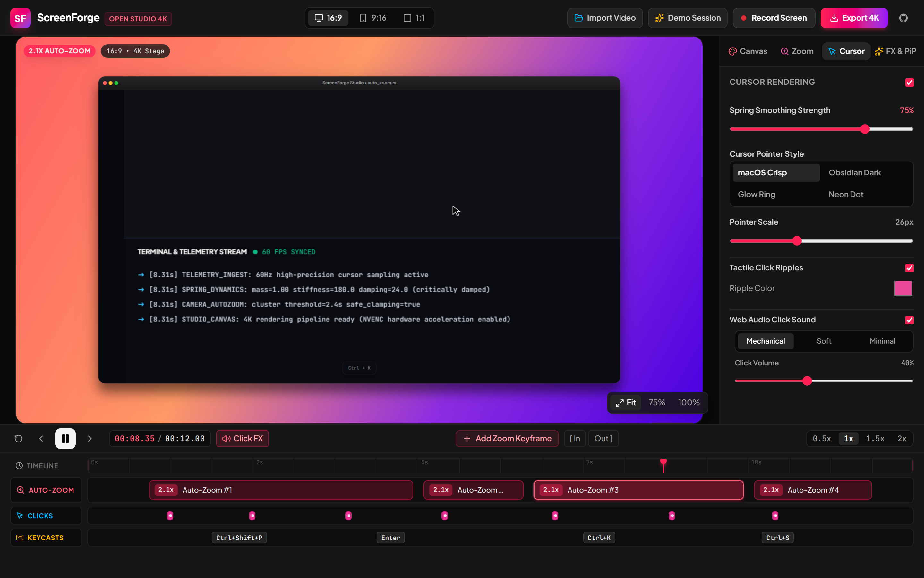Image resolution: width=924 pixels, height=578 pixels.
Task: Click Import Video button
Action: click(605, 18)
